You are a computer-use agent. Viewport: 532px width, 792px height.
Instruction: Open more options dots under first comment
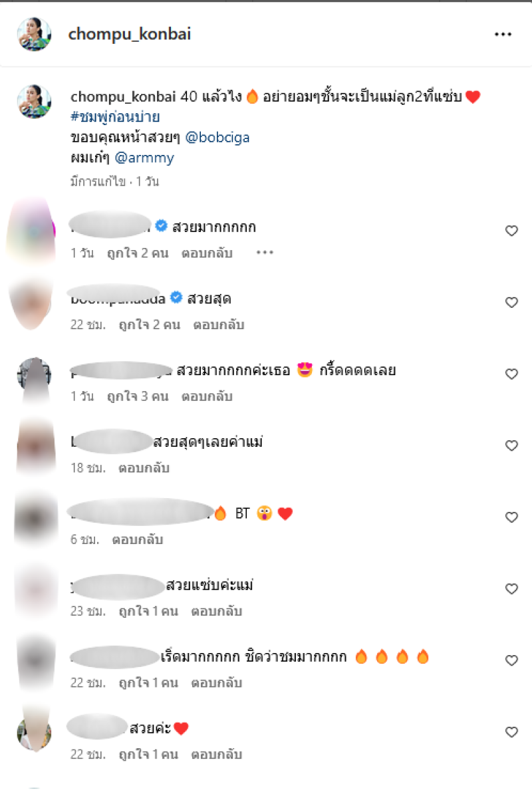click(265, 253)
